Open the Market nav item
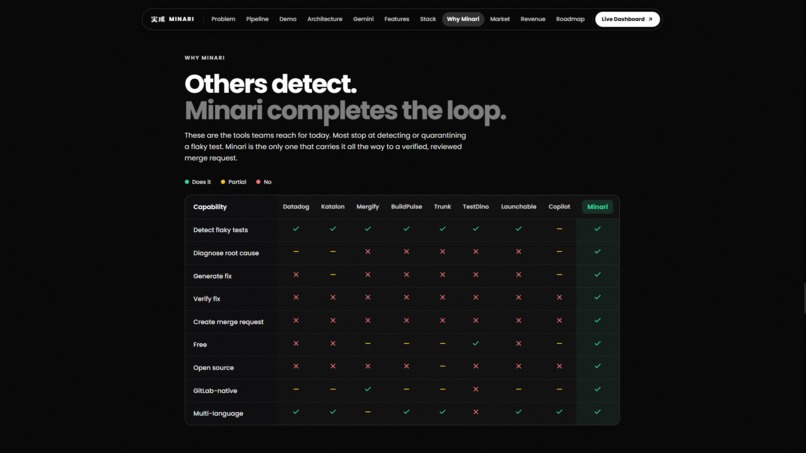 500,19
